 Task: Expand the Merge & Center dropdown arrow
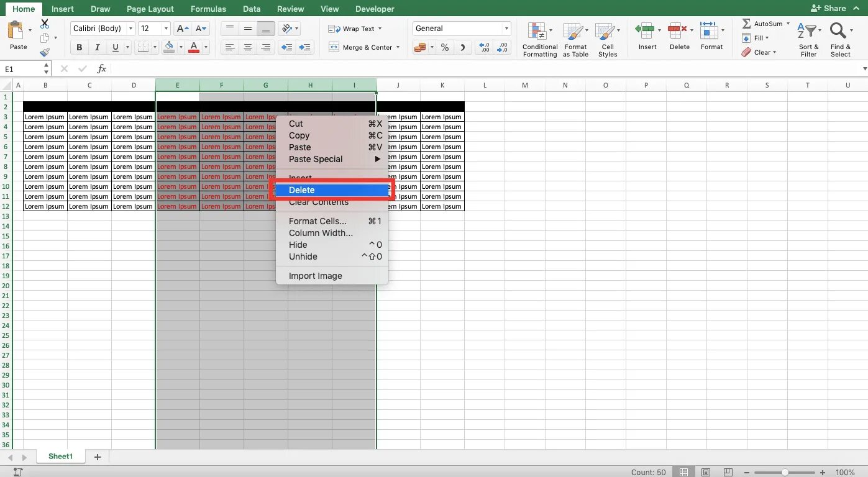pyautogui.click(x=398, y=47)
